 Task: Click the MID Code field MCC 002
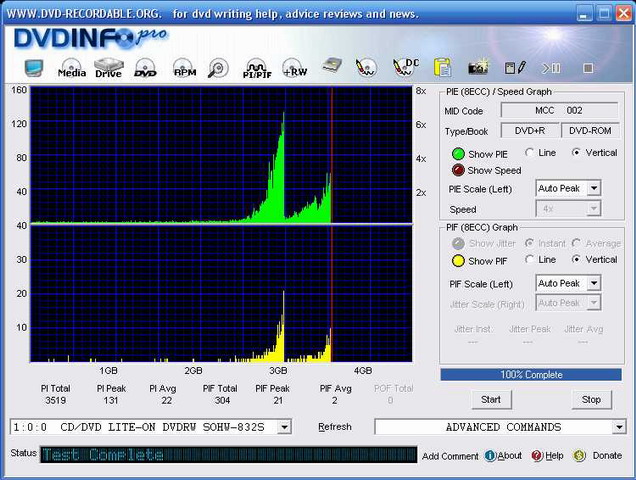559,110
